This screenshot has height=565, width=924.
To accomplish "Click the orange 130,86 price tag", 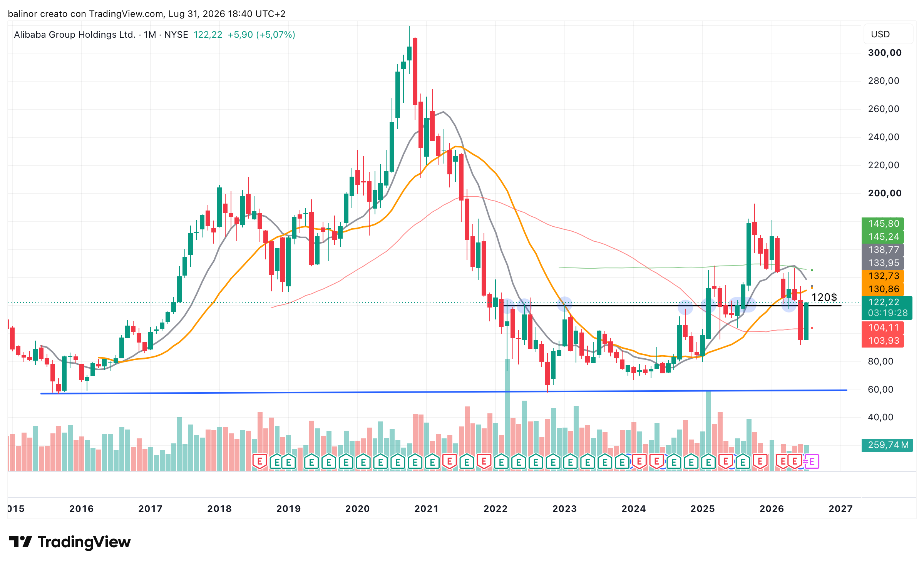I will 882,289.
